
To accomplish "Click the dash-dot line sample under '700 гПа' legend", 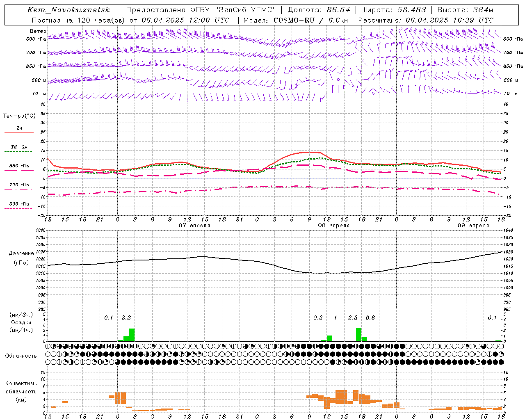I will click(19, 189).
